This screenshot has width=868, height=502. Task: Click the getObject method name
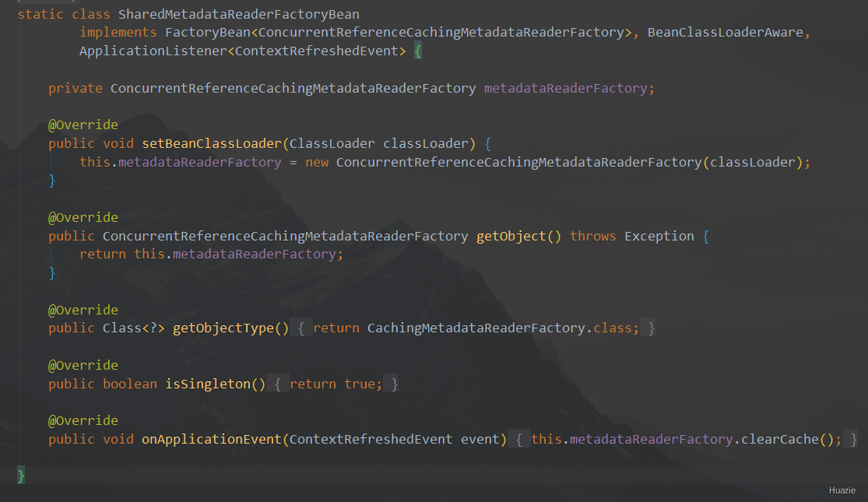[511, 237]
